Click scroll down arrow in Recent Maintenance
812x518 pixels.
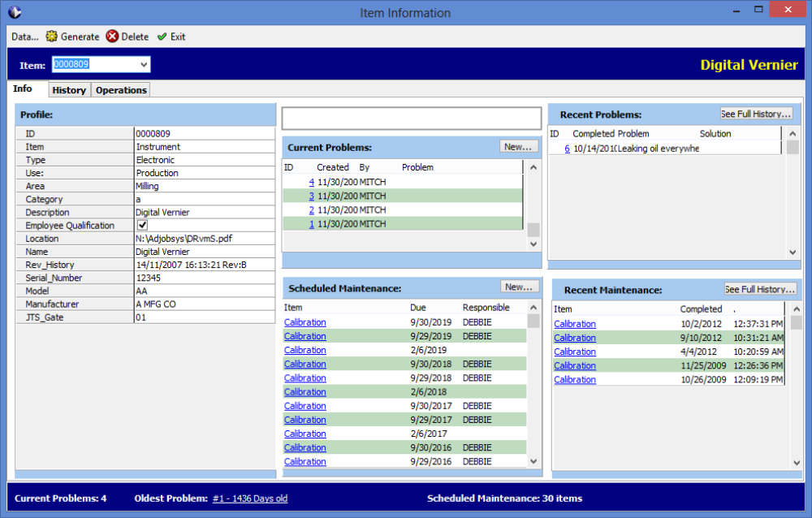tap(797, 463)
